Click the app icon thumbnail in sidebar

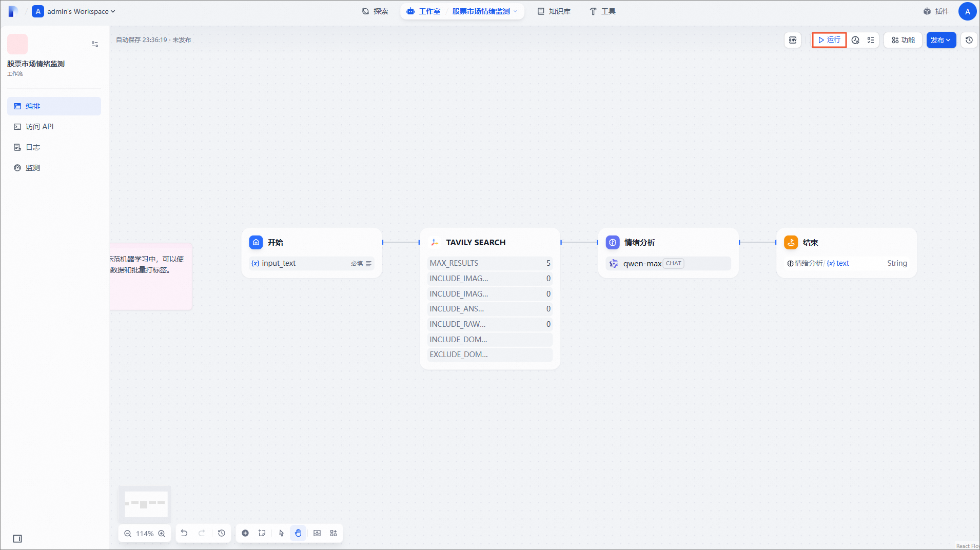click(17, 44)
